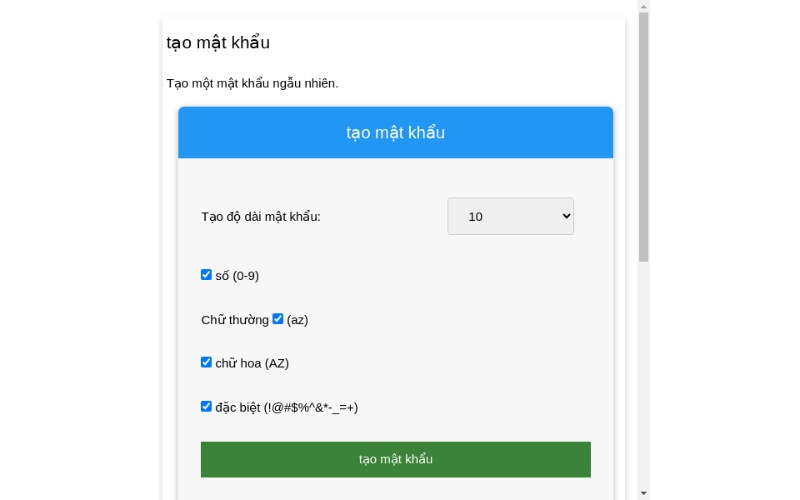Open the password length dropdown showing 10
The height and width of the screenshot is (500, 800).
coord(510,216)
